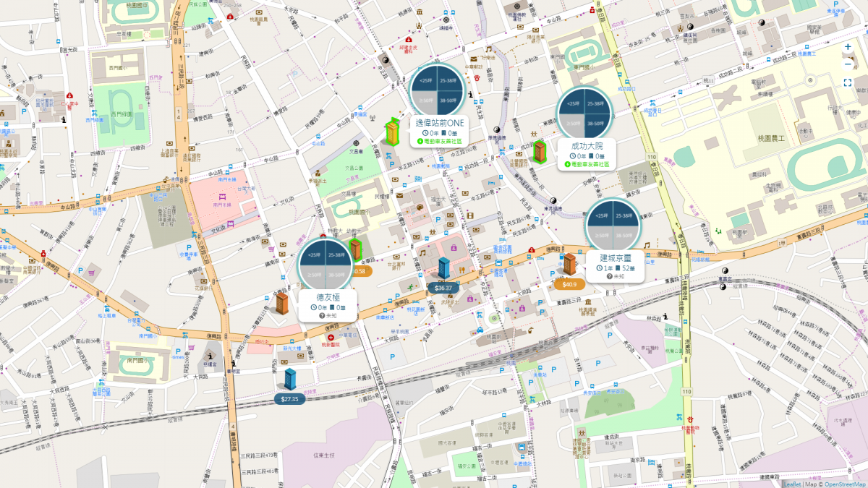
Task: Click 電動車友善社區 label under 逸偉站前ONE
Action: pos(442,142)
